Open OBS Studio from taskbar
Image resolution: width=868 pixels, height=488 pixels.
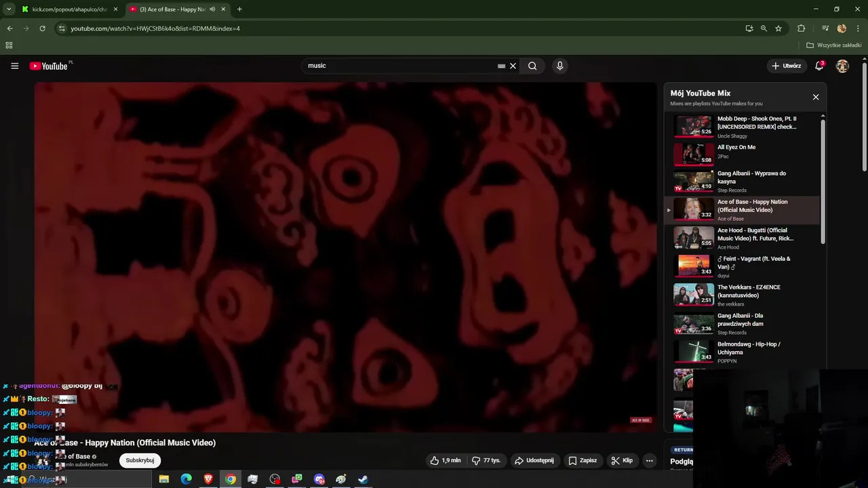point(275,479)
